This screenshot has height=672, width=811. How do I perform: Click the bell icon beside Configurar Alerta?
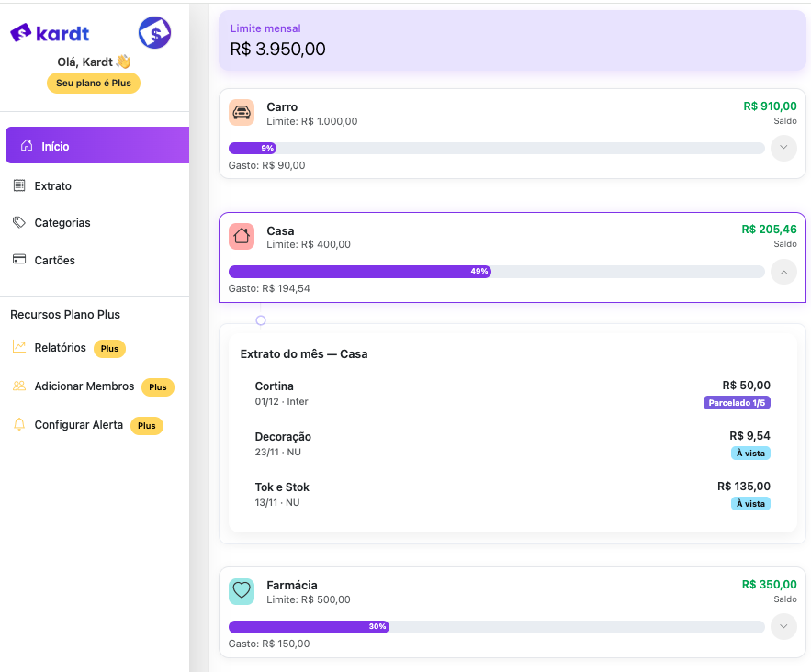click(19, 425)
